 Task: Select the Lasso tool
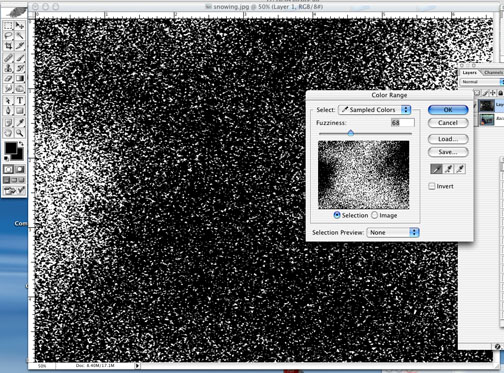click(x=8, y=36)
